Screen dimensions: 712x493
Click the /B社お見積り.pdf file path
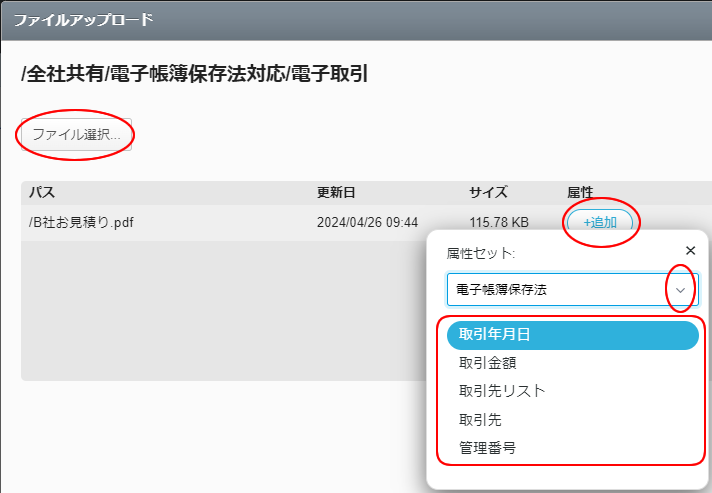pos(81,222)
